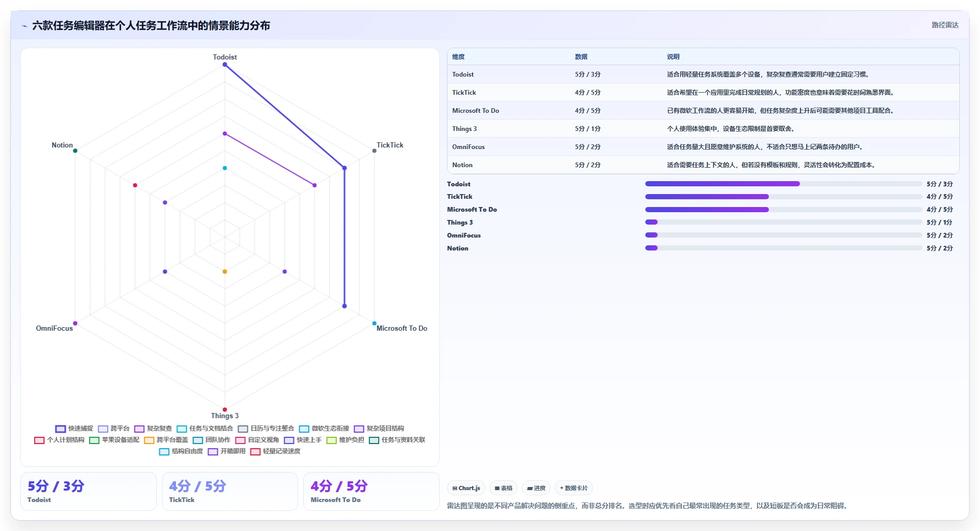Viewport: 980px width, 531px height.
Task: Select the Notion table row name
Action: (462, 165)
